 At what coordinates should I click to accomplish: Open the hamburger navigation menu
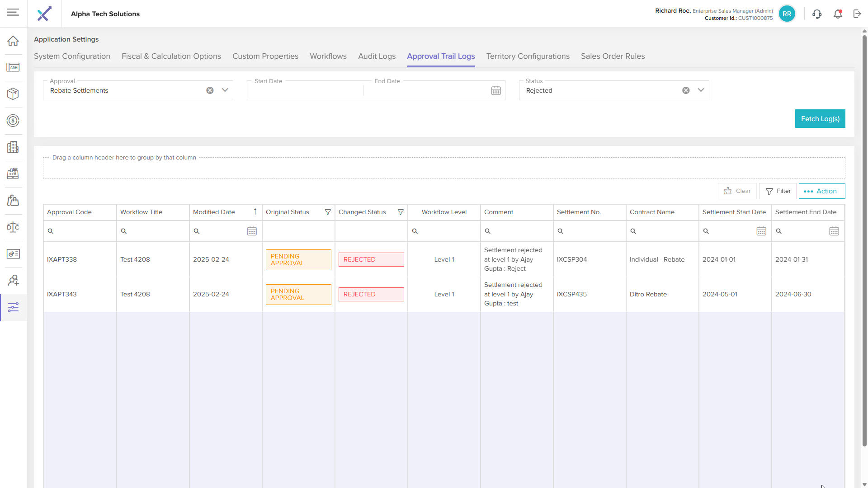pos(13,12)
